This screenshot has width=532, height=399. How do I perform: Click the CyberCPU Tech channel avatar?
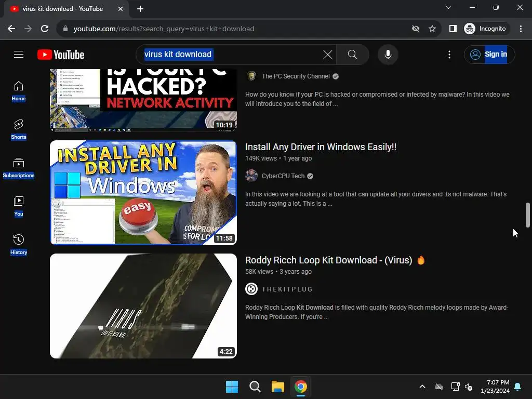pos(251,176)
